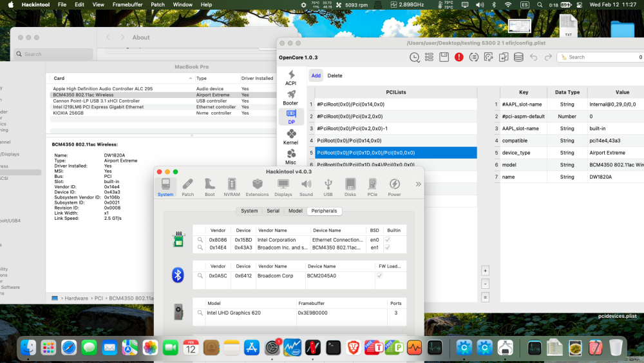This screenshot has height=363, width=644.
Task: Open the Misc section in OpenCore sidebar
Action: pos(291,157)
